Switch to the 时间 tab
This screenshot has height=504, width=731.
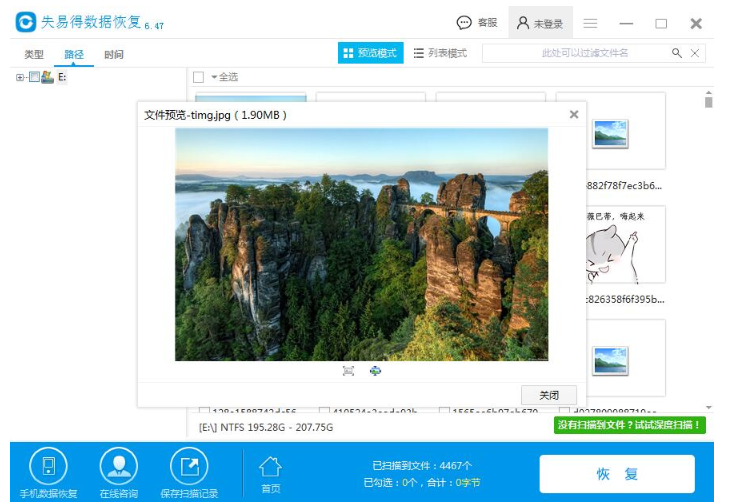(x=113, y=55)
